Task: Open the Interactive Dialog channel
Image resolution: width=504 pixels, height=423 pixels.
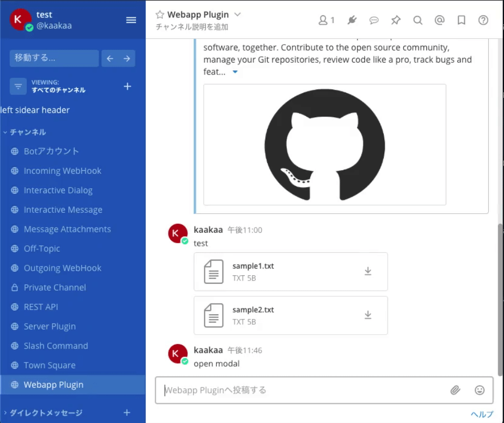Action: [72, 190]
